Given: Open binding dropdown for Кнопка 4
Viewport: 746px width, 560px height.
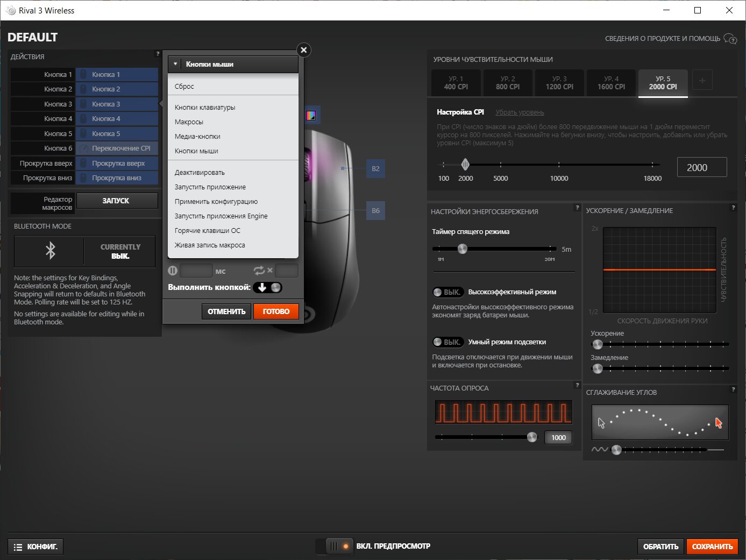Looking at the screenshot, I should [117, 119].
